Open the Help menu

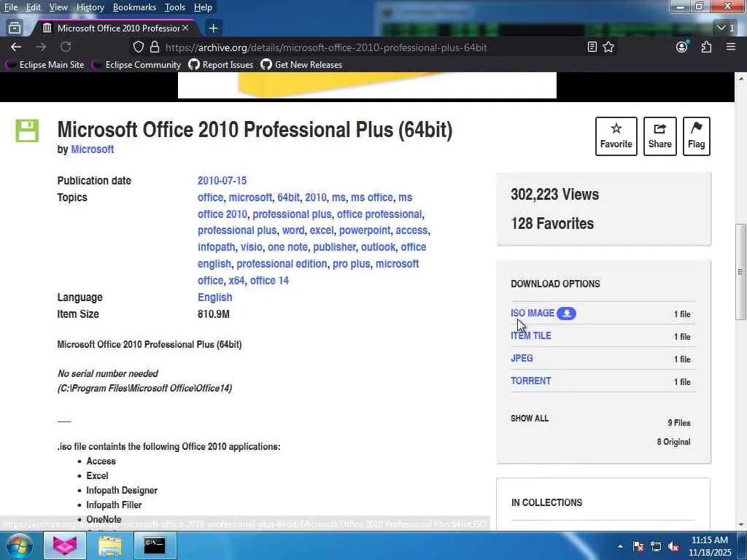coord(203,7)
